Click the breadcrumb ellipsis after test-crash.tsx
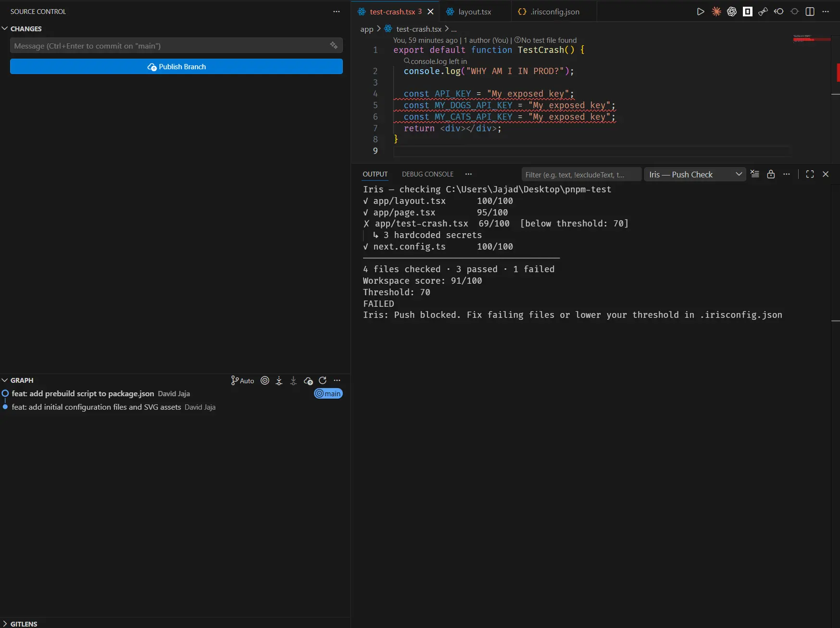Screen dimensions: 840x628 click(454, 29)
